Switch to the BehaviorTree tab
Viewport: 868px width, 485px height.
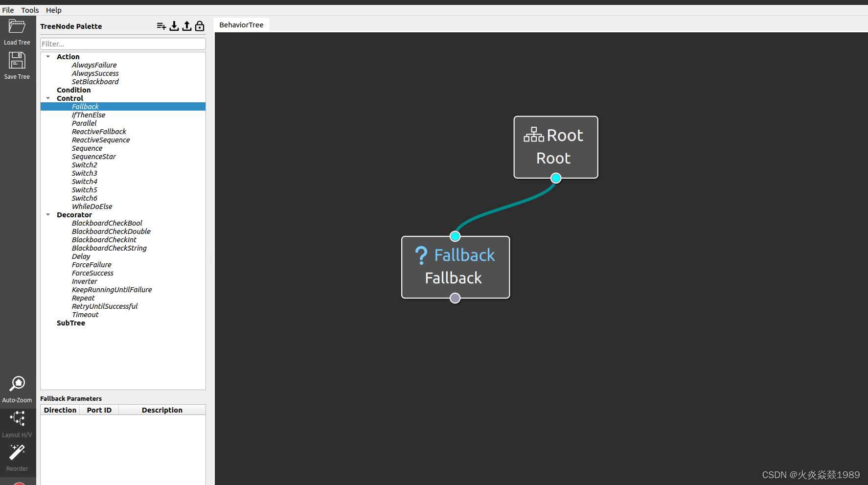point(241,25)
